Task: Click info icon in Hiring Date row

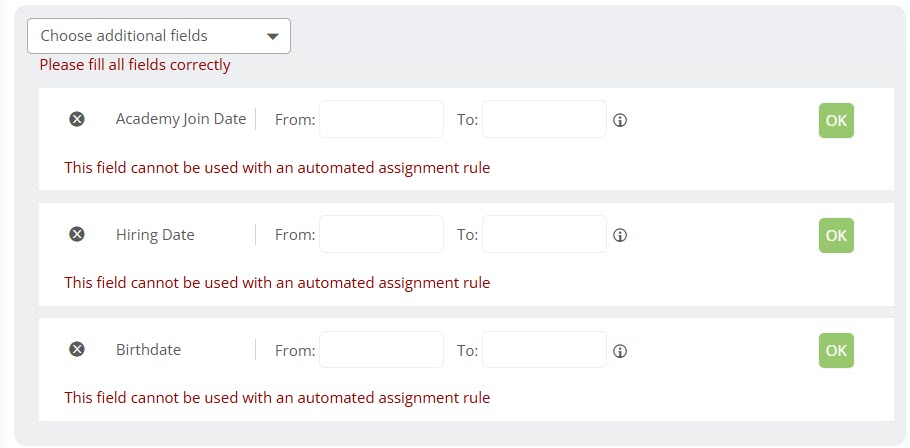Action: click(x=619, y=235)
